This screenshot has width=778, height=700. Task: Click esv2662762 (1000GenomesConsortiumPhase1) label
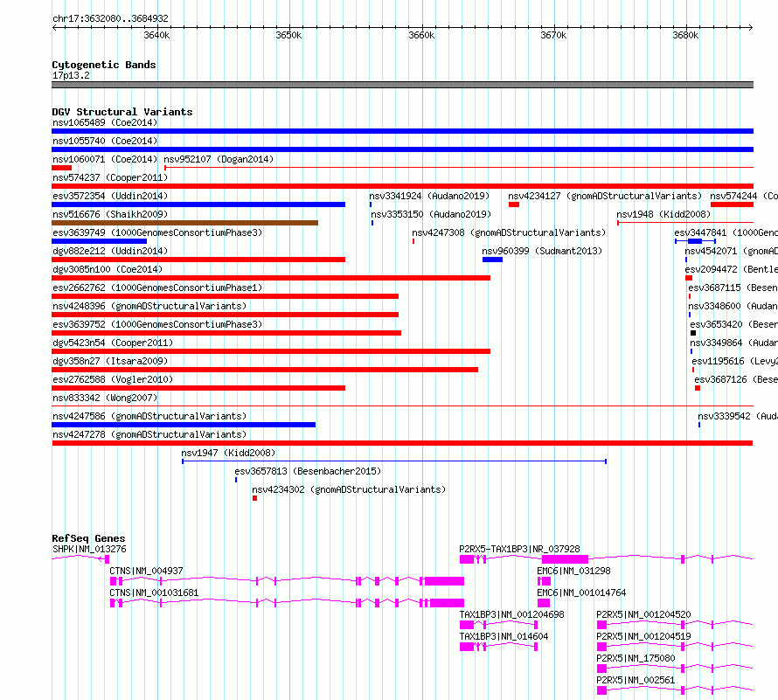click(157, 288)
